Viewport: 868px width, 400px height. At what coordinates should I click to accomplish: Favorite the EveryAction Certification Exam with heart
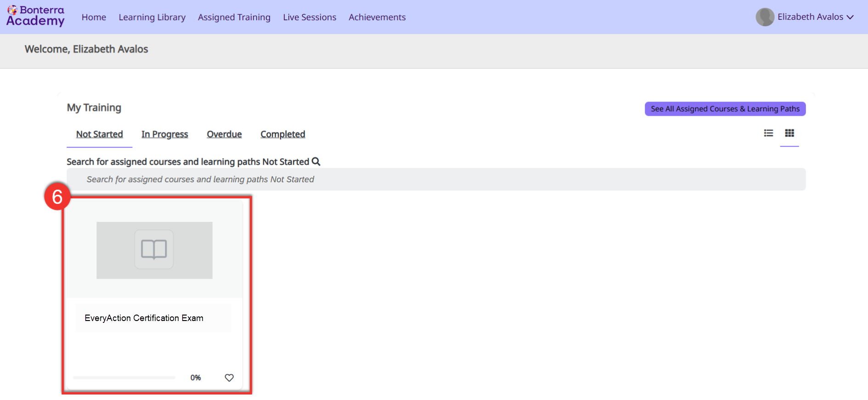[229, 377]
